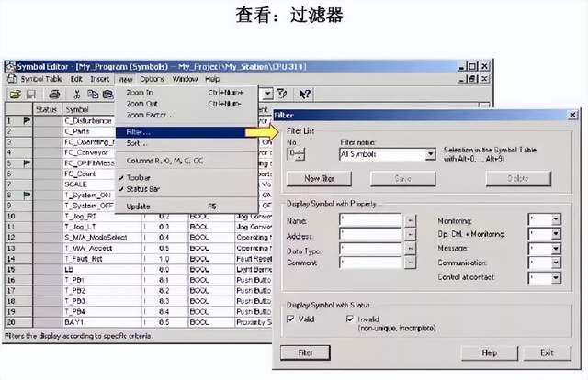
Task: Open the Filter name All Symbols dropdown
Action: pos(431,154)
